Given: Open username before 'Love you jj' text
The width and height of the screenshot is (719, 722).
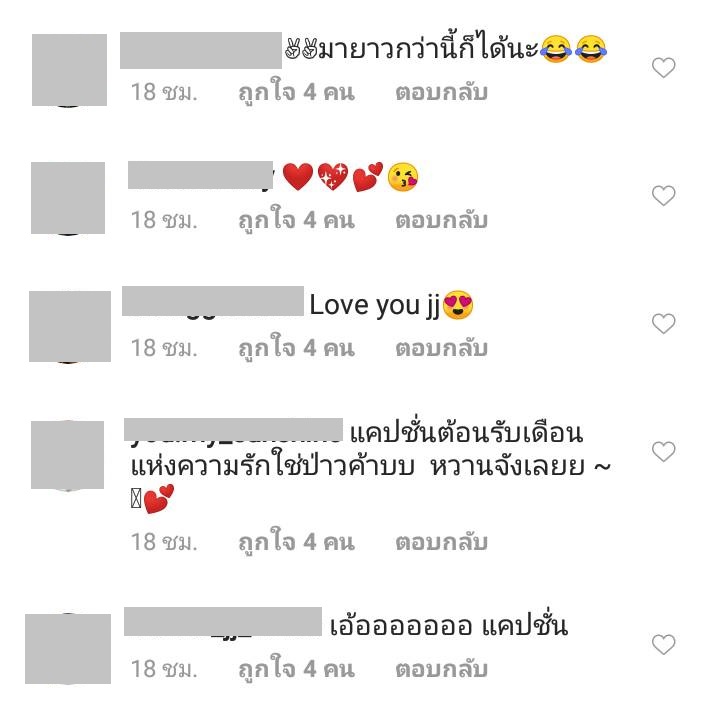Looking at the screenshot, I should pyautogui.click(x=212, y=301).
